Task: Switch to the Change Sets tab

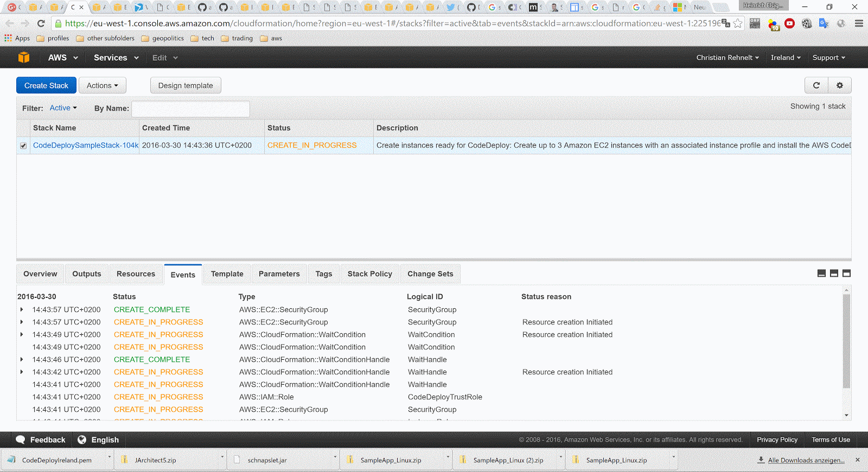Action: point(430,274)
